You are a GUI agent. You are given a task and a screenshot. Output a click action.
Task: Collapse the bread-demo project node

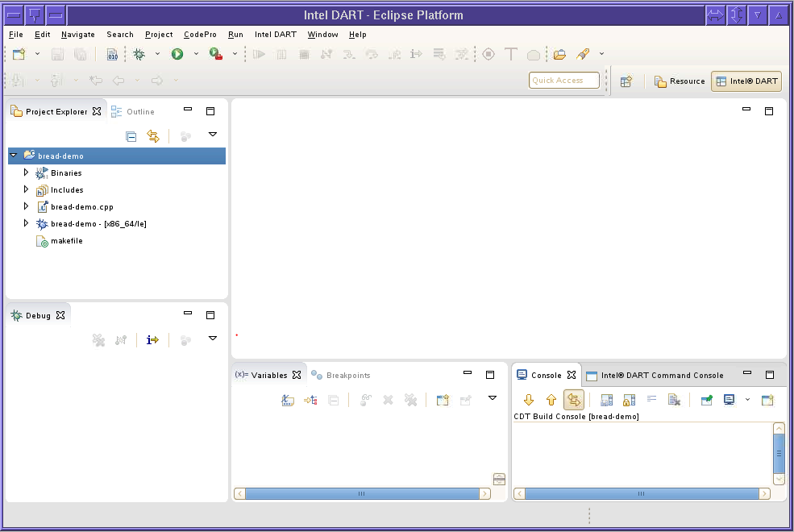click(13, 155)
